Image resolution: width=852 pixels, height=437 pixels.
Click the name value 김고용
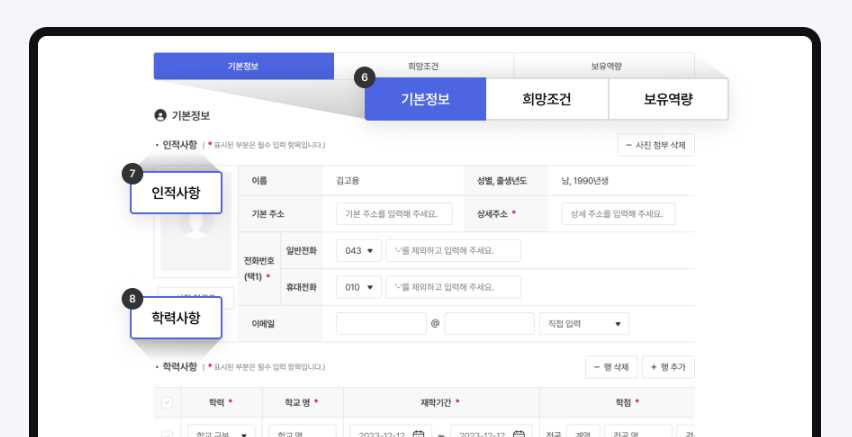click(x=348, y=181)
